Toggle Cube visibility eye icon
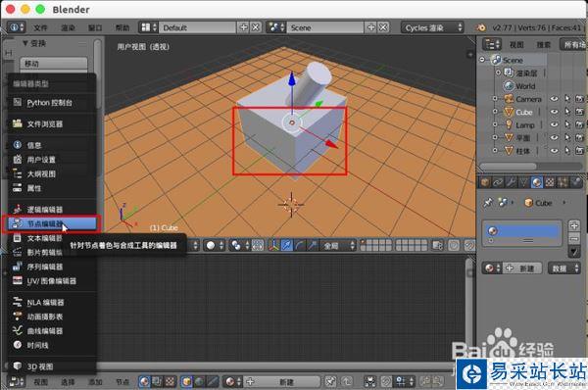The image size is (588, 390). click(x=554, y=112)
